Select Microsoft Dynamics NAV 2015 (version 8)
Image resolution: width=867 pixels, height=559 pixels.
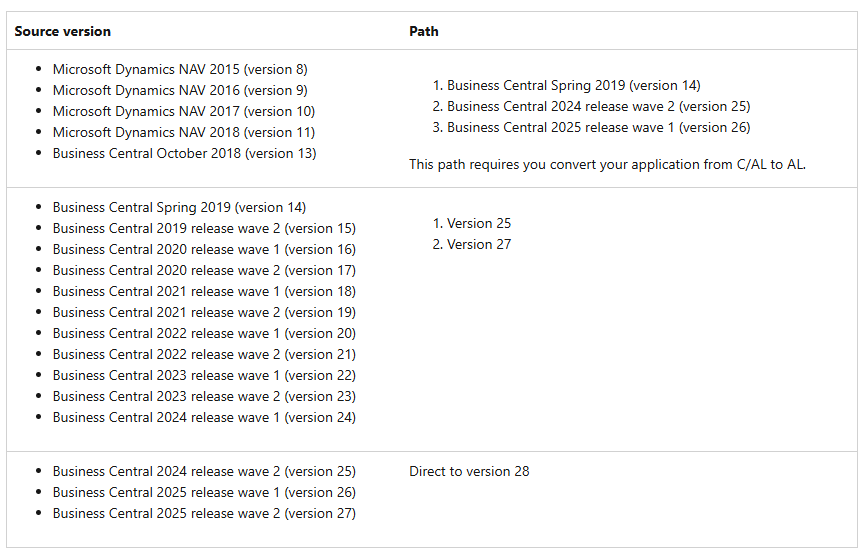[180, 69]
